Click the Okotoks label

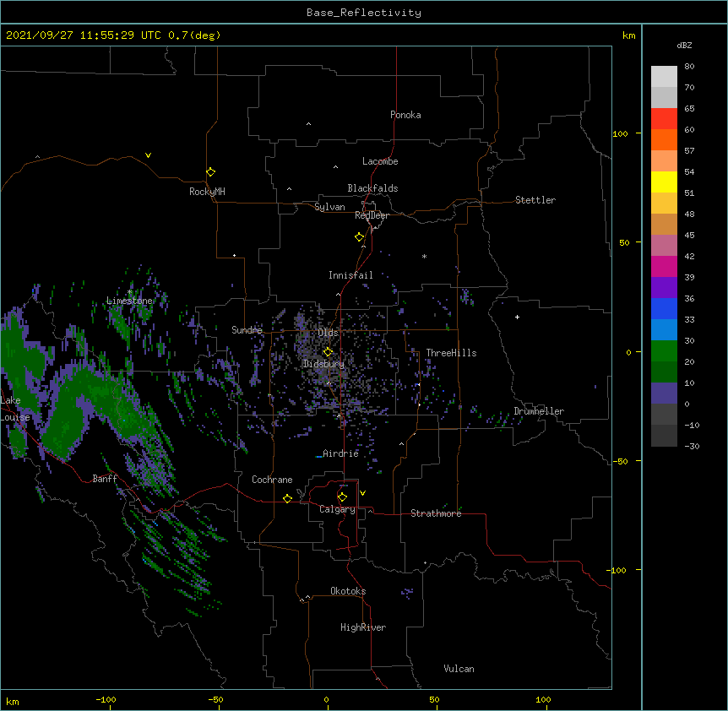tap(348, 591)
